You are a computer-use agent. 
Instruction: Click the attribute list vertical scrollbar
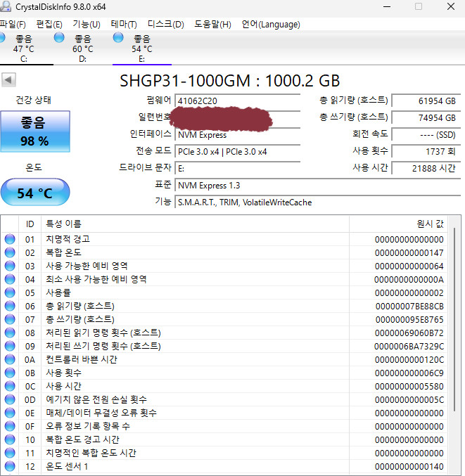454,319
